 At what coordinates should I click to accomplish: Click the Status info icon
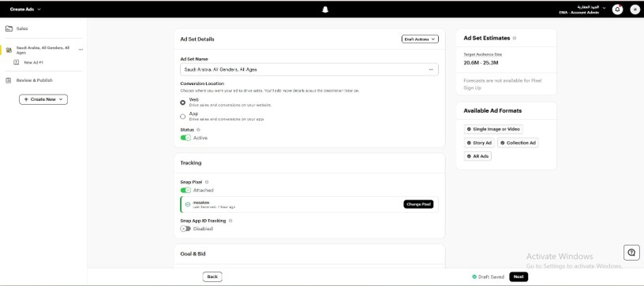point(198,129)
